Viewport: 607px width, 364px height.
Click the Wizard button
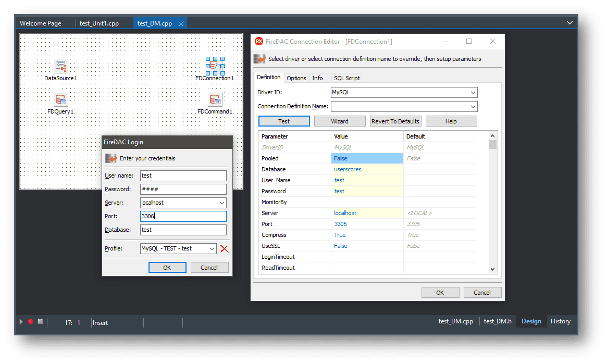point(340,121)
